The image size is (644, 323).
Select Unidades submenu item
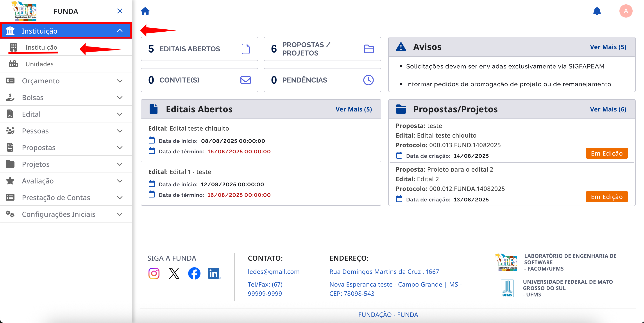click(x=39, y=64)
